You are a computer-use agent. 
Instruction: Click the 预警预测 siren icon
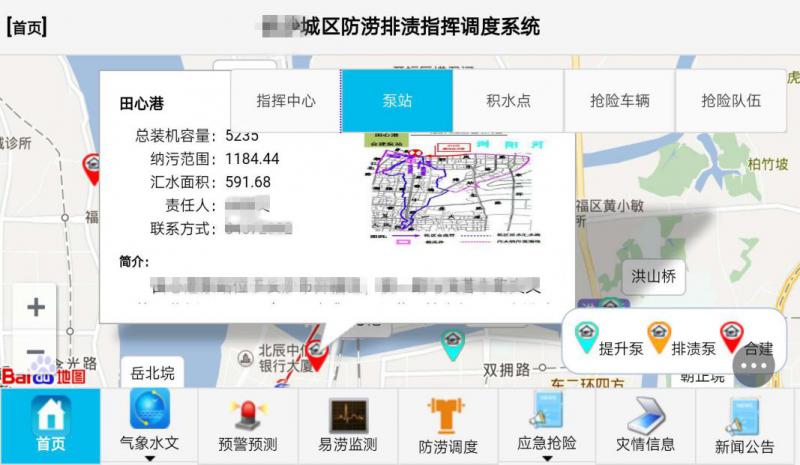pos(247,415)
